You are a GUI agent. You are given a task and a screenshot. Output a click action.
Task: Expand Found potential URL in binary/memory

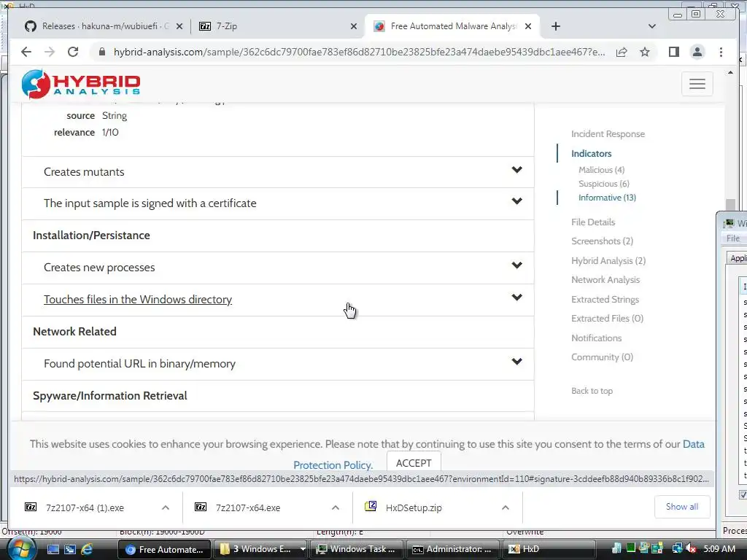278,364
